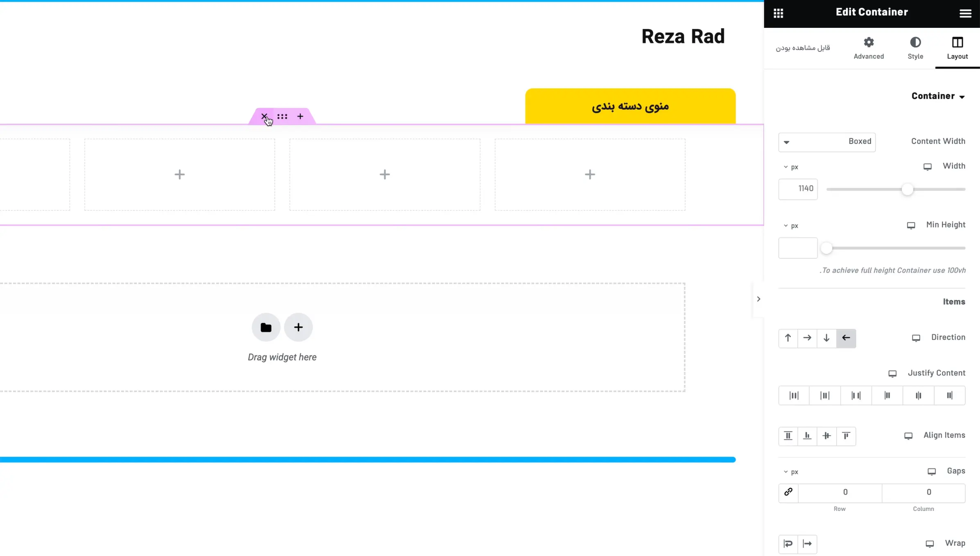Switch to the Style tab
980x556 pixels.
click(915, 48)
